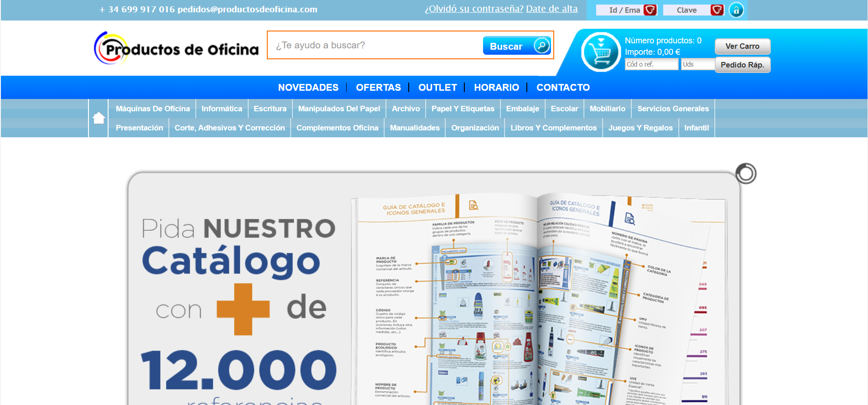Image resolution: width=868 pixels, height=405 pixels.
Task: Open the Manualidades category
Action: 415,128
